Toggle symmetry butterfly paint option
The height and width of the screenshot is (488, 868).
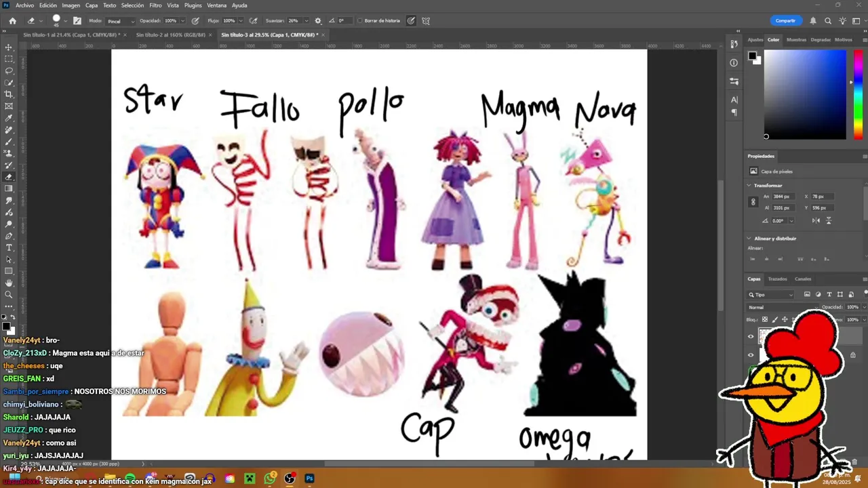pyautogui.click(x=426, y=21)
